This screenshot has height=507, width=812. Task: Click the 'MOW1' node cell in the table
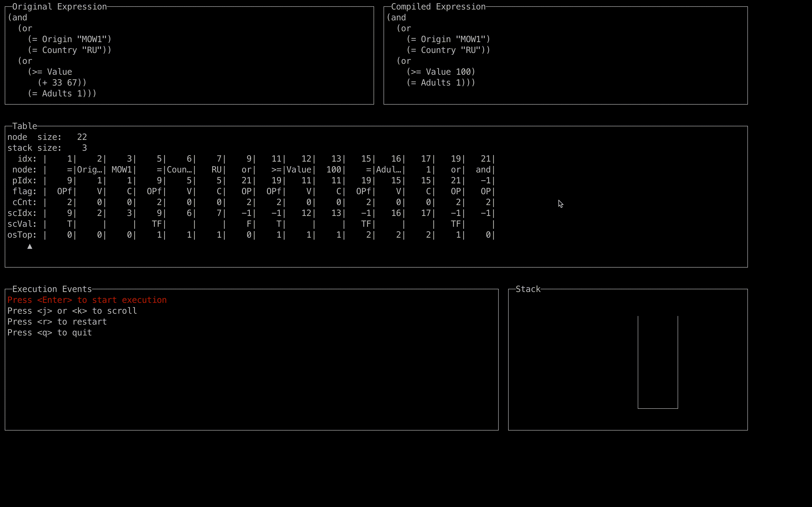(x=121, y=170)
